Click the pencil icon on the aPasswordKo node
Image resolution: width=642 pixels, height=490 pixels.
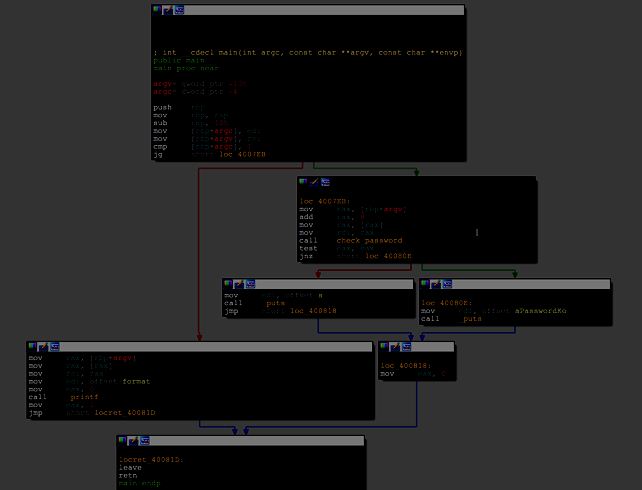click(433, 283)
